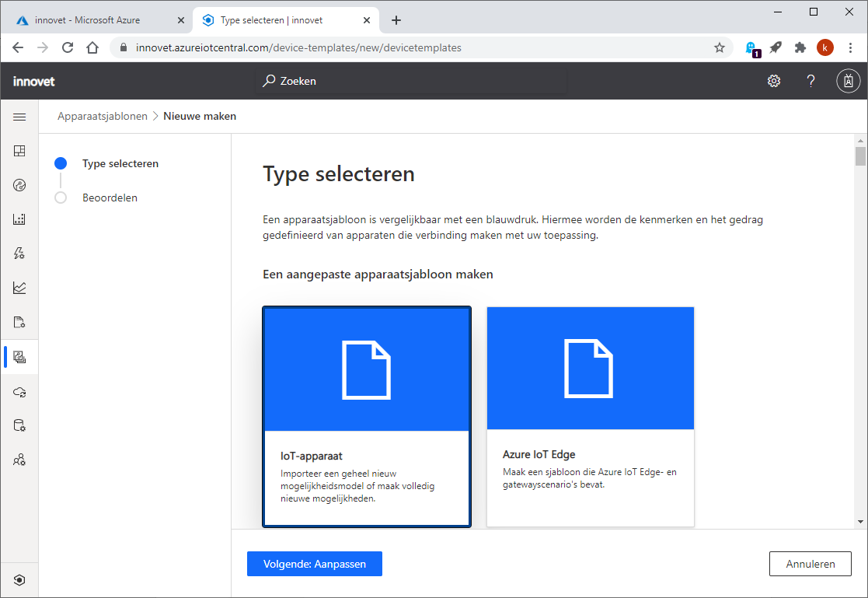Close the 'innovet - Microsoft Azure' tab
The width and height of the screenshot is (868, 598).
181,20
